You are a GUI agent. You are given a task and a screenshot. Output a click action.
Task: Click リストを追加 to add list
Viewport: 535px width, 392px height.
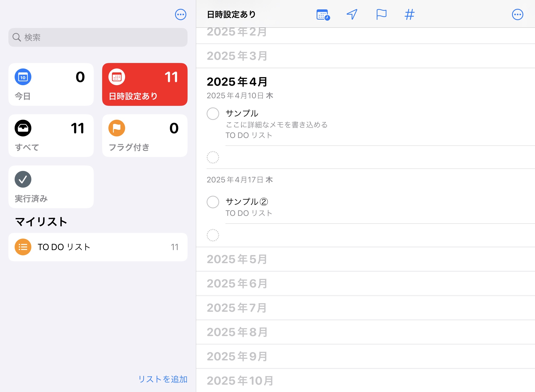pyautogui.click(x=163, y=379)
